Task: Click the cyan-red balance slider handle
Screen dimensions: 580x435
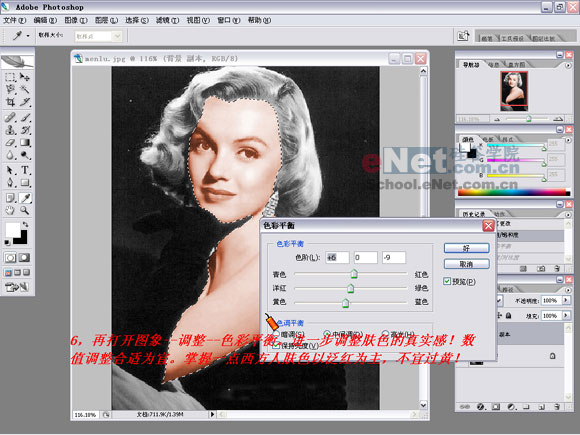Action: coord(354,274)
